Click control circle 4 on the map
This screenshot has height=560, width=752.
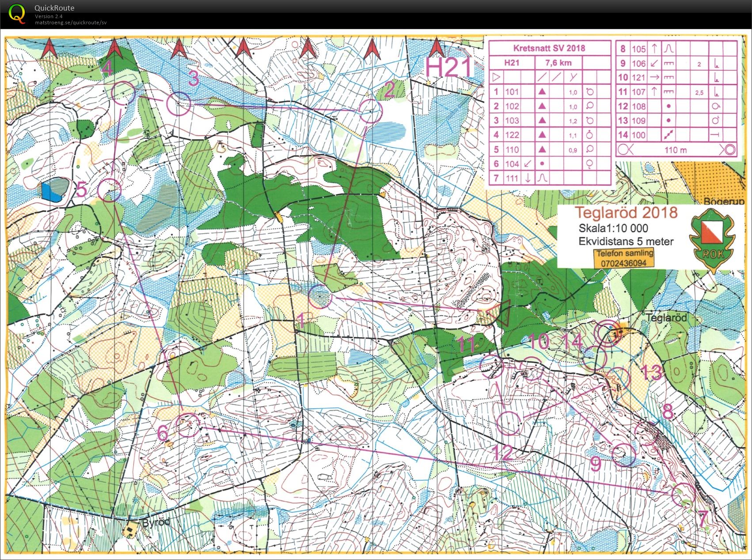[x=123, y=93]
